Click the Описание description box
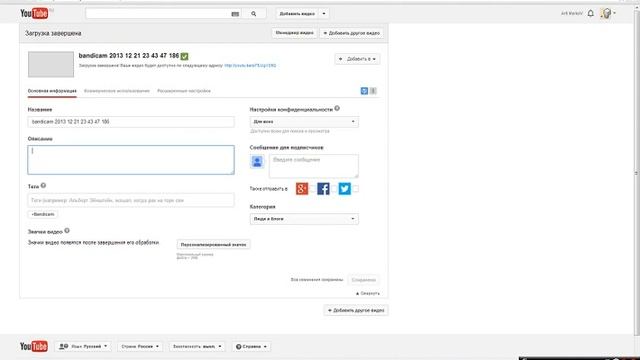This screenshot has height=360, width=640. [131, 160]
